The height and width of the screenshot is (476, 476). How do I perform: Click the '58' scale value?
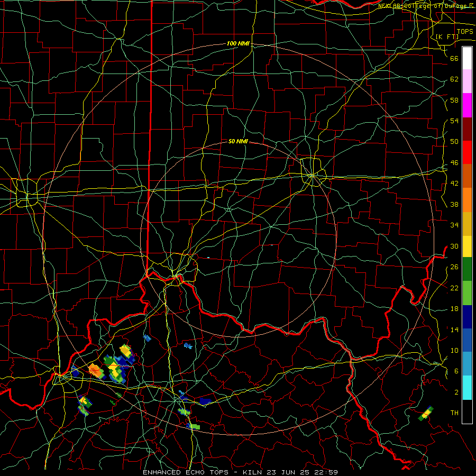[x=454, y=100]
